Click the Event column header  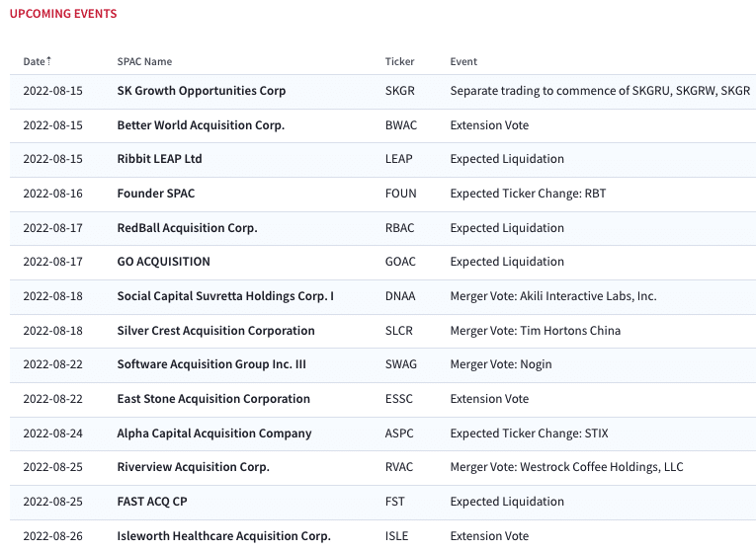pos(463,61)
